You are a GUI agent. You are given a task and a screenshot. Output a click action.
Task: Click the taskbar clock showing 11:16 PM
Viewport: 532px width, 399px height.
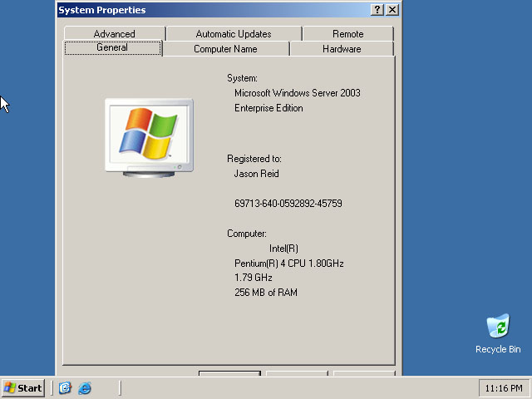pos(504,388)
